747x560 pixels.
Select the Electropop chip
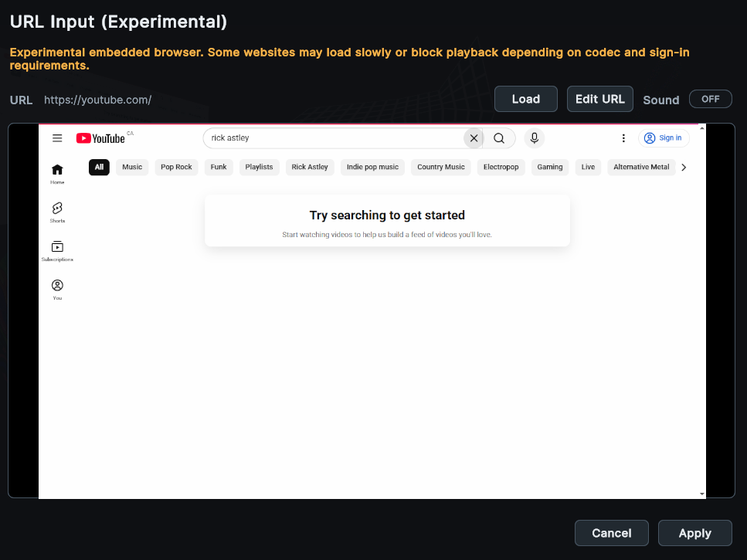(501, 167)
